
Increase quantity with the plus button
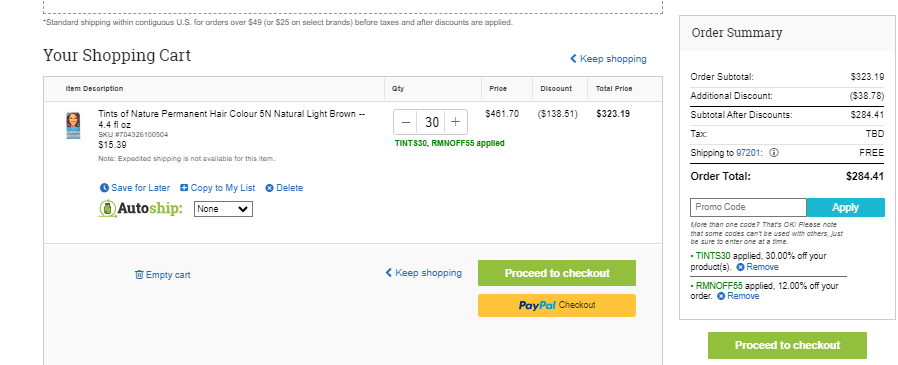[x=455, y=122]
